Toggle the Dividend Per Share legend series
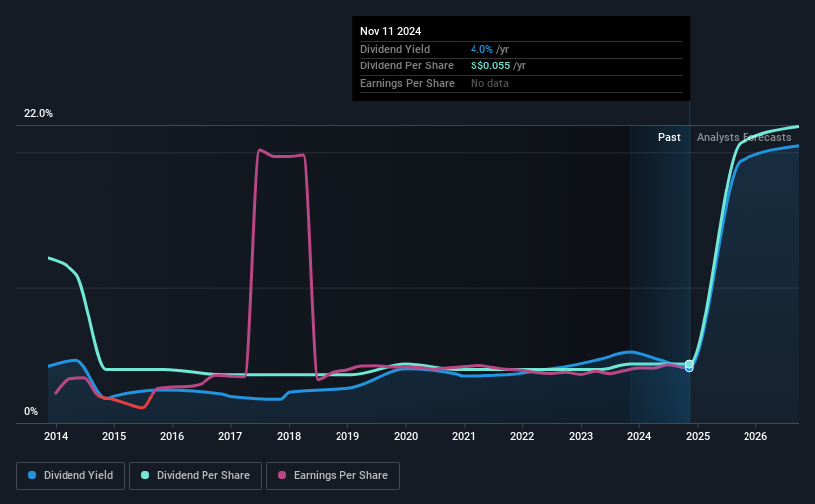This screenshot has width=815, height=504. 196,476
